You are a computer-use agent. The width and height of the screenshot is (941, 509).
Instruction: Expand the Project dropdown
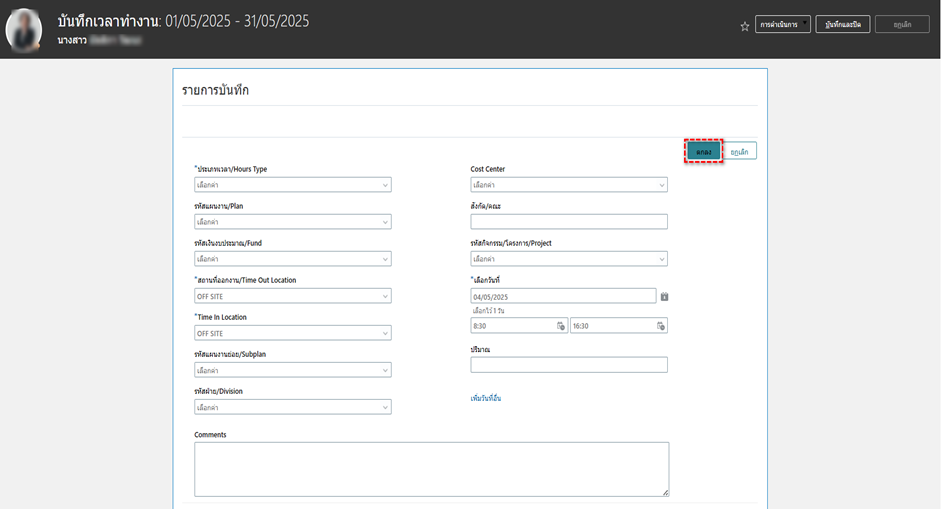pos(568,259)
